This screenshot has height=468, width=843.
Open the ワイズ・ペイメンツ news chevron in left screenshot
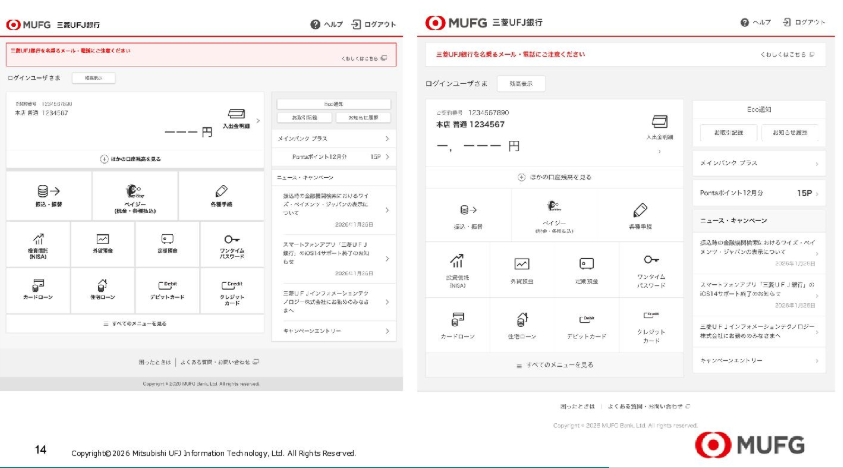tap(387, 210)
